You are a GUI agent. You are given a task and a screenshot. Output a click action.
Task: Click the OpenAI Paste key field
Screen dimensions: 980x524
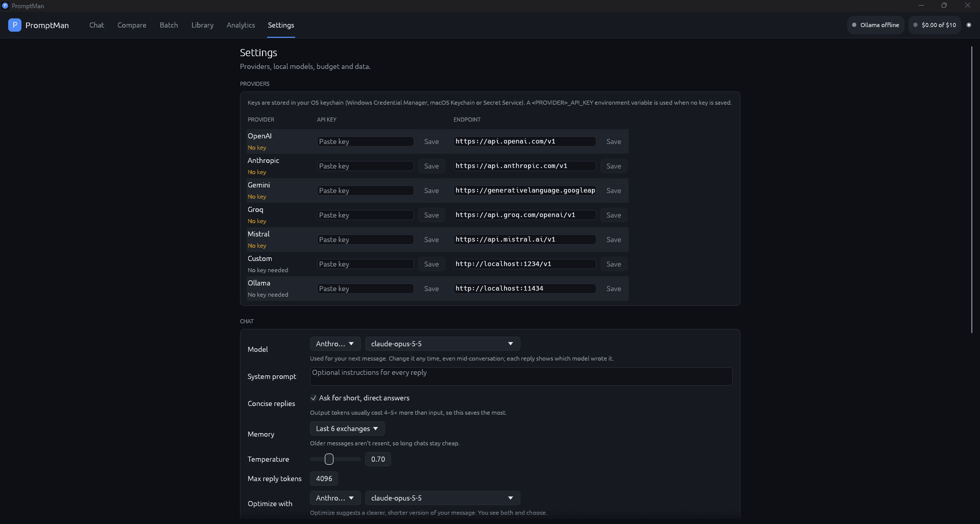365,141
